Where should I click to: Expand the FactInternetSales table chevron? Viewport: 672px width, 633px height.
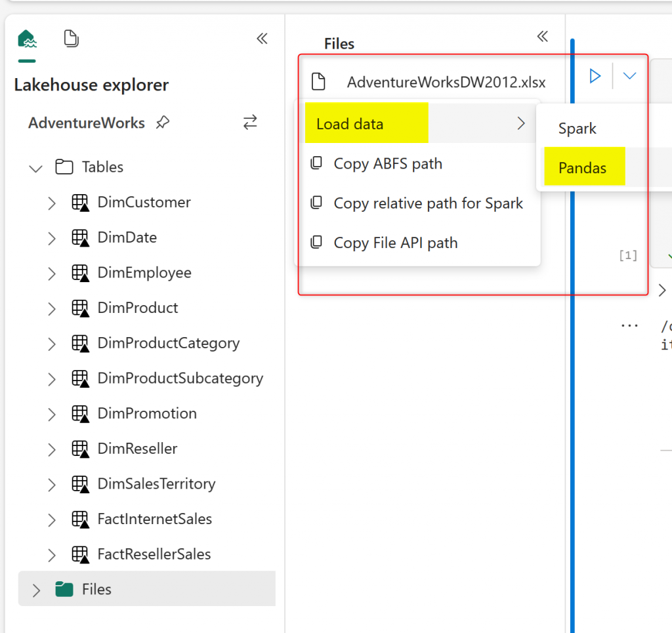pos(52,520)
